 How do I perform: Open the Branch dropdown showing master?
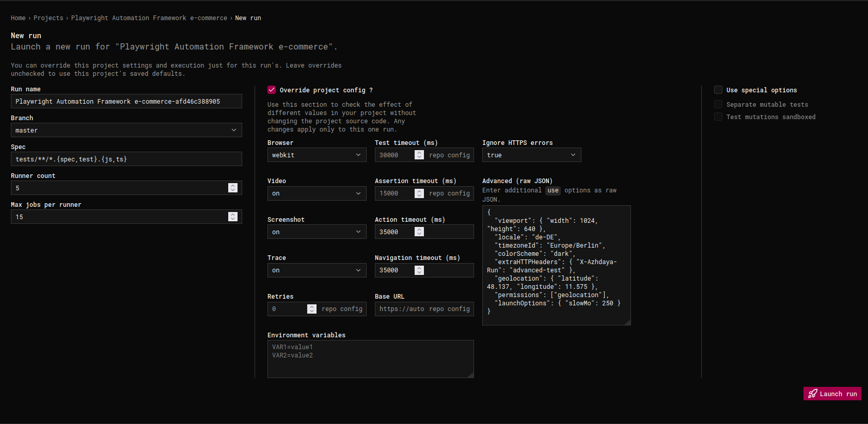click(x=127, y=130)
